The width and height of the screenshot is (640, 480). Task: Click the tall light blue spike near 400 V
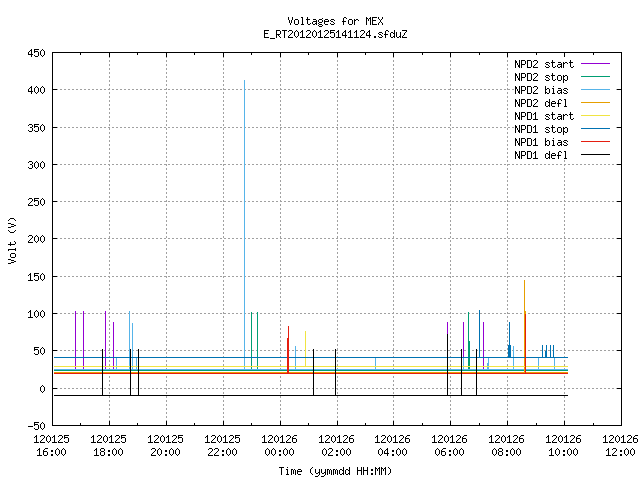click(x=244, y=224)
